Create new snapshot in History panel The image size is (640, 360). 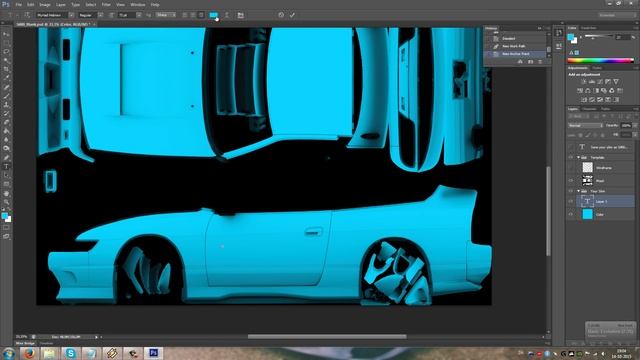[x=530, y=62]
